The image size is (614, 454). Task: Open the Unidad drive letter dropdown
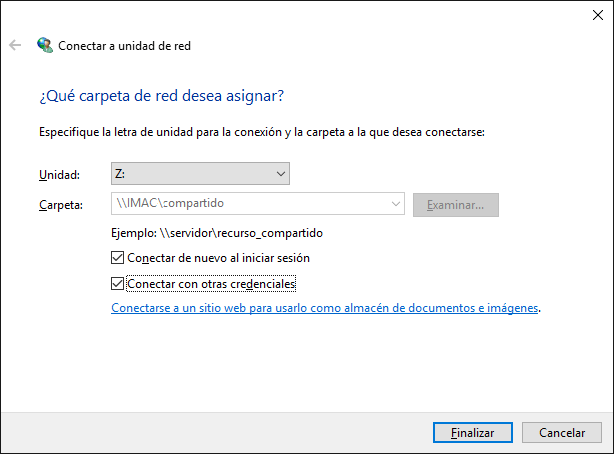click(x=199, y=174)
